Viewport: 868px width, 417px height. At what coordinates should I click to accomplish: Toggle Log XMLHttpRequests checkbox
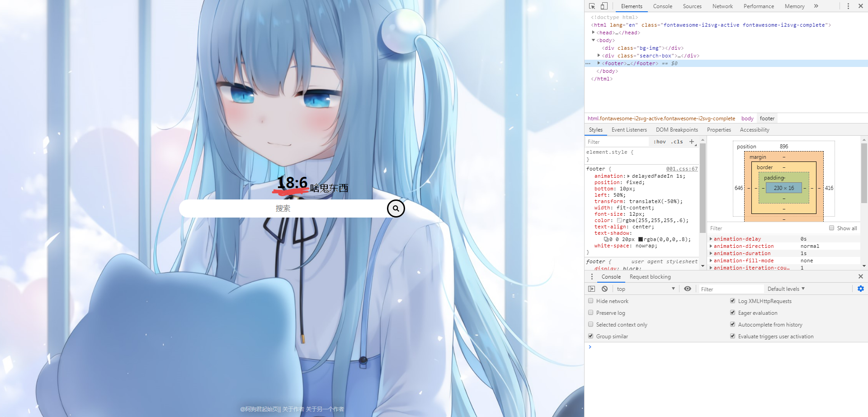click(x=733, y=301)
